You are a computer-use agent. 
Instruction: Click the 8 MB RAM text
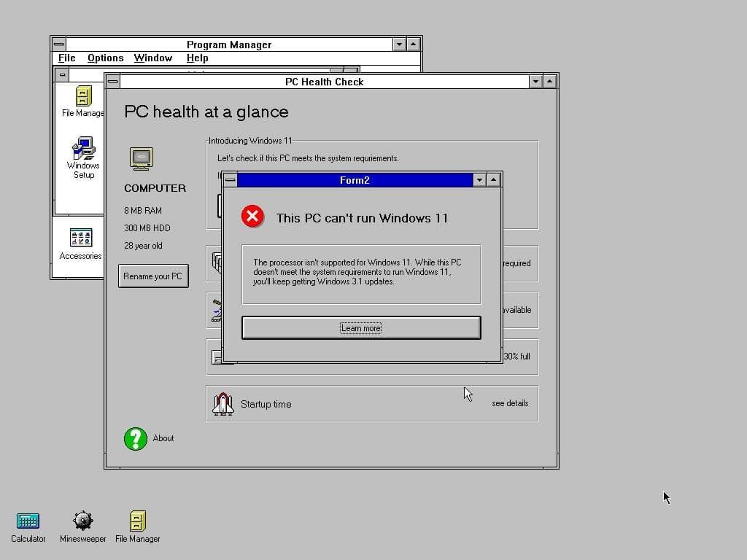point(143,211)
